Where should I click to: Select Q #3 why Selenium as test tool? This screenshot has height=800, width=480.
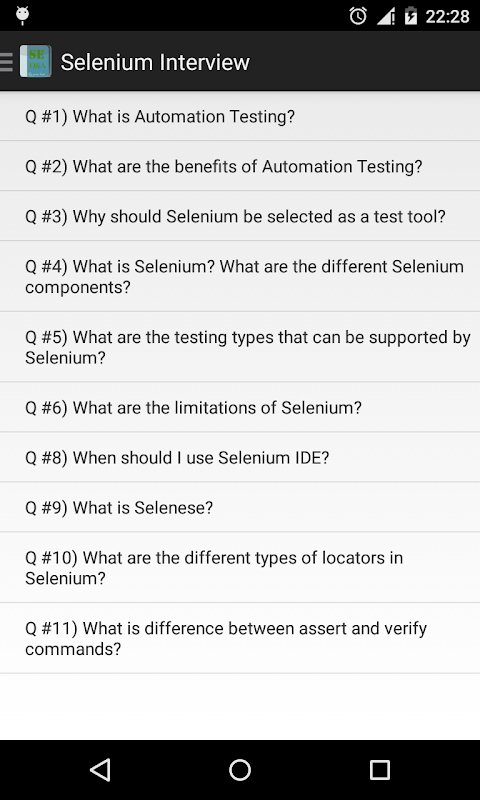click(x=240, y=216)
